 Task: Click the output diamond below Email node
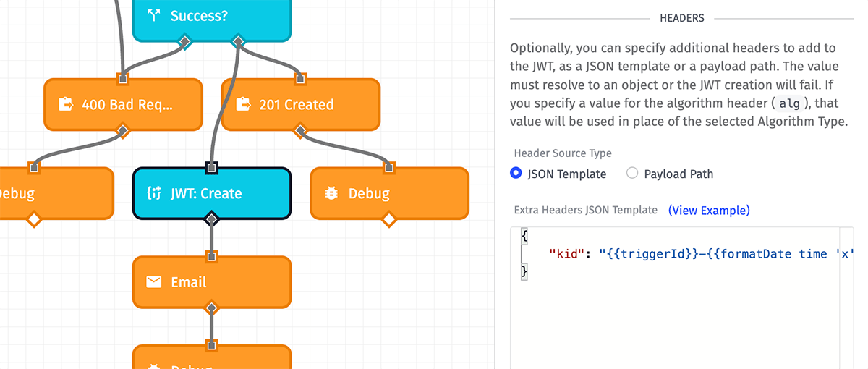pyautogui.click(x=212, y=308)
